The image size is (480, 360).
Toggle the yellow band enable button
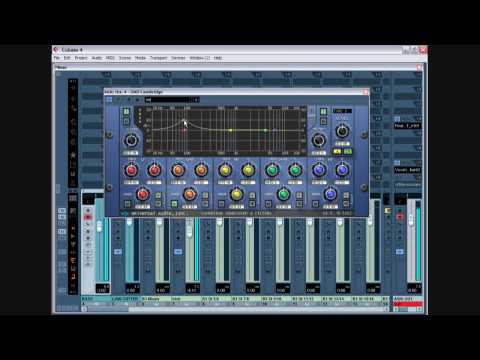click(221, 204)
